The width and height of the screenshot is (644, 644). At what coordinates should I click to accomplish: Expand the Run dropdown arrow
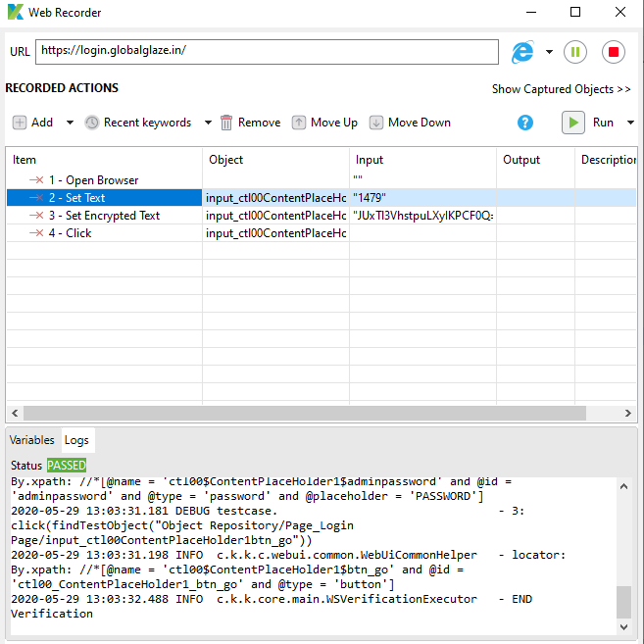630,123
